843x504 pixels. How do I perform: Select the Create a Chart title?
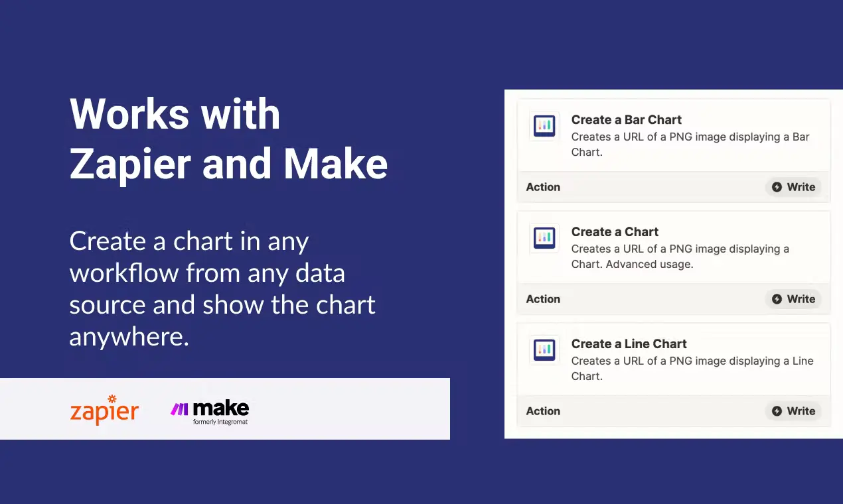[x=615, y=232]
